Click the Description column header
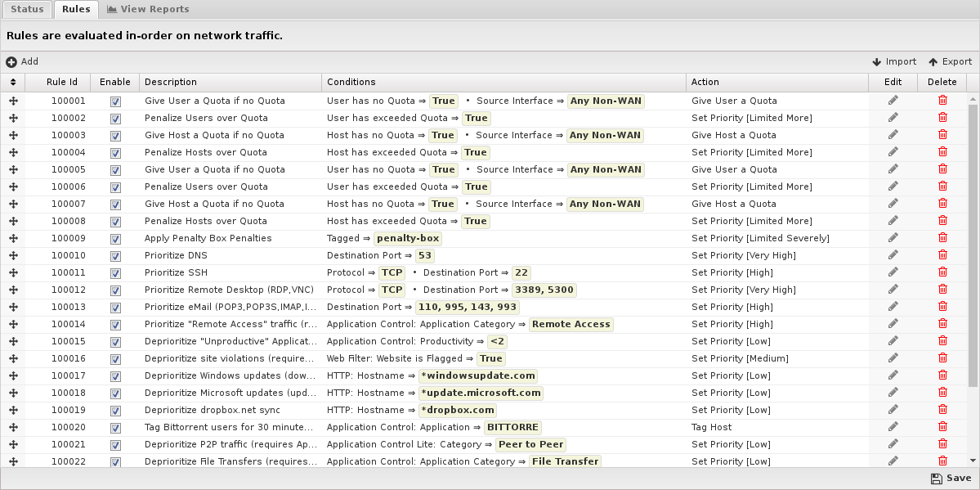The height and width of the screenshot is (490, 980). 230,82
